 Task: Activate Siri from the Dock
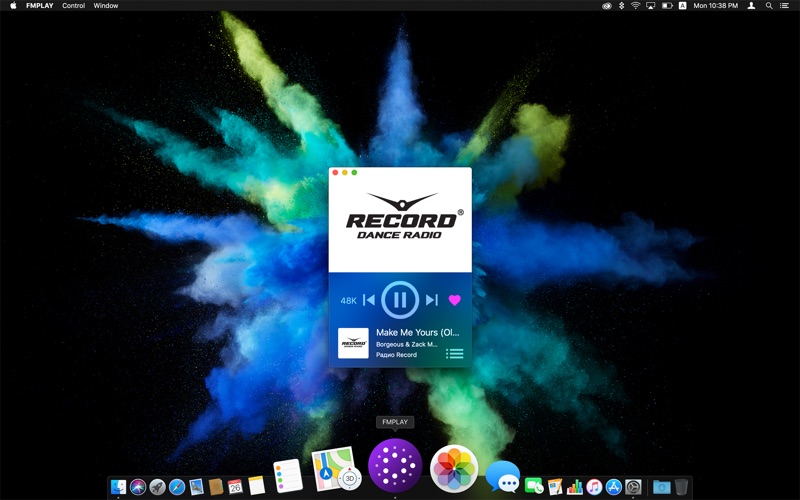pyautogui.click(x=138, y=487)
